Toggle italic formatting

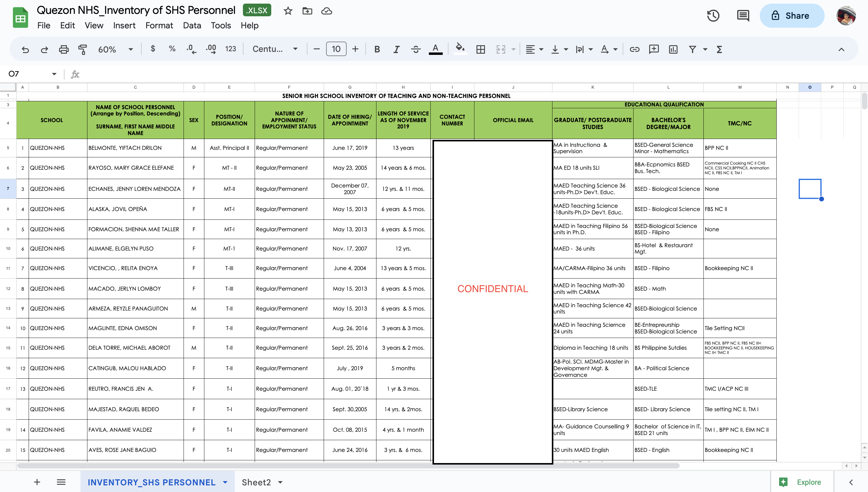(x=396, y=49)
